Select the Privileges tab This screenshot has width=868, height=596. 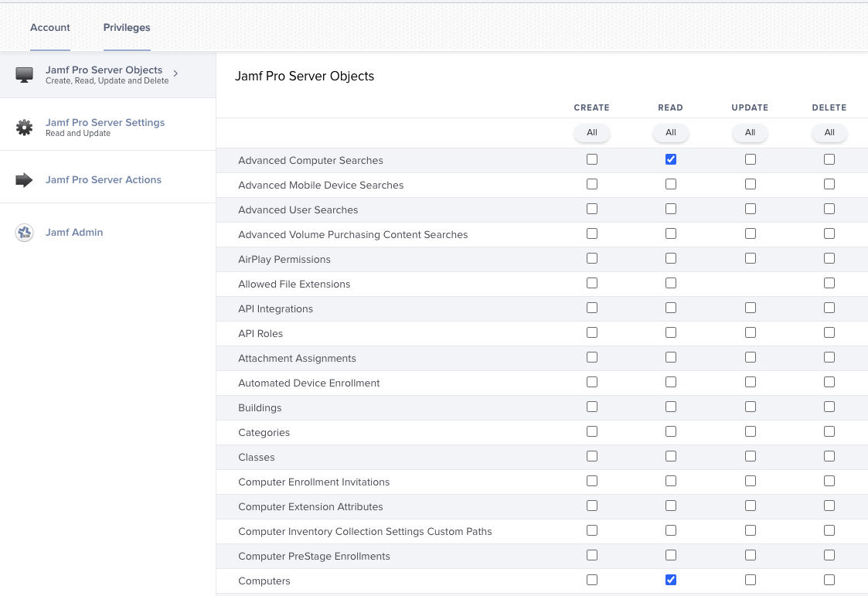click(x=126, y=27)
